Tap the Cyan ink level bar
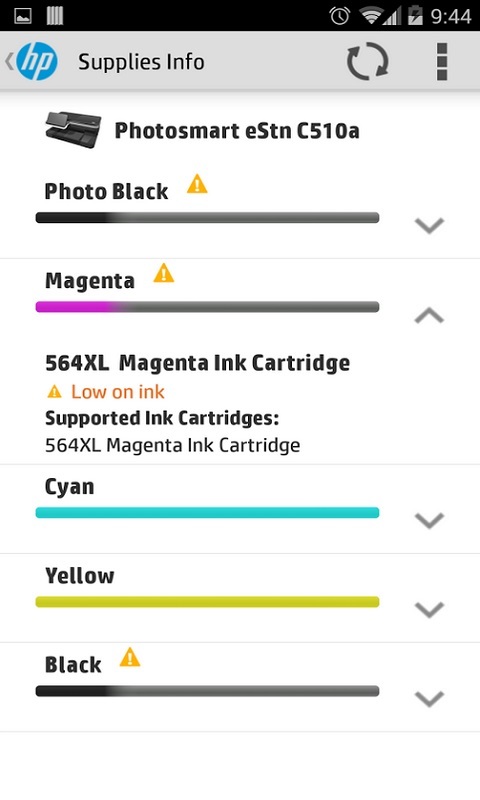Screen dimensions: 480x800 tap(207, 513)
